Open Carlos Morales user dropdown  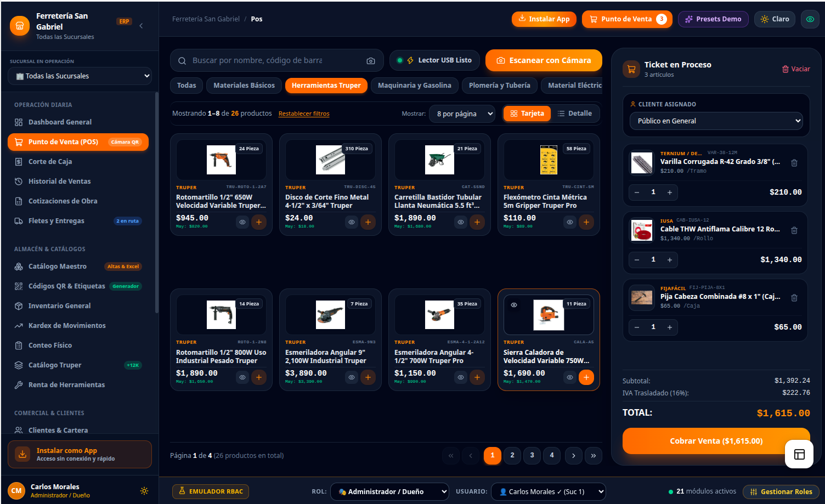(549, 492)
